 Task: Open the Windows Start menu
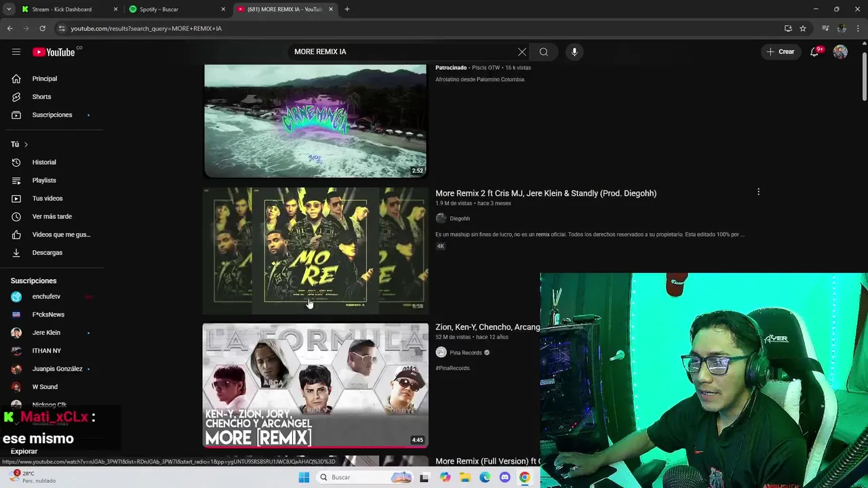click(304, 477)
